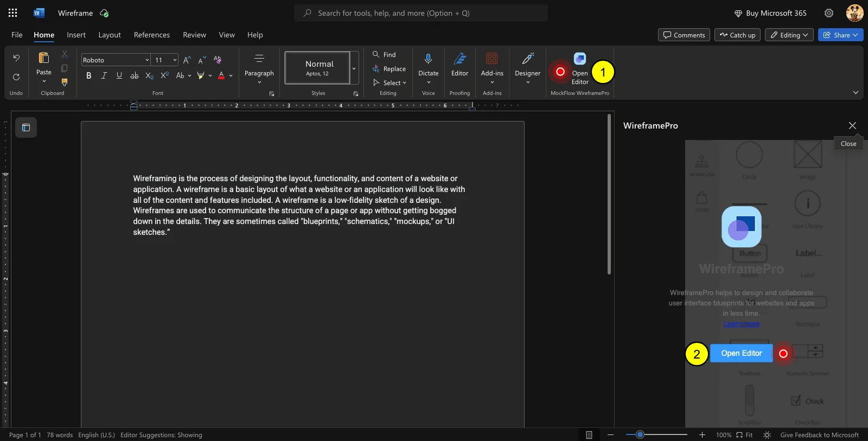Image resolution: width=868 pixels, height=441 pixels.
Task: Open the Font dialog launcher
Action: coord(272,94)
